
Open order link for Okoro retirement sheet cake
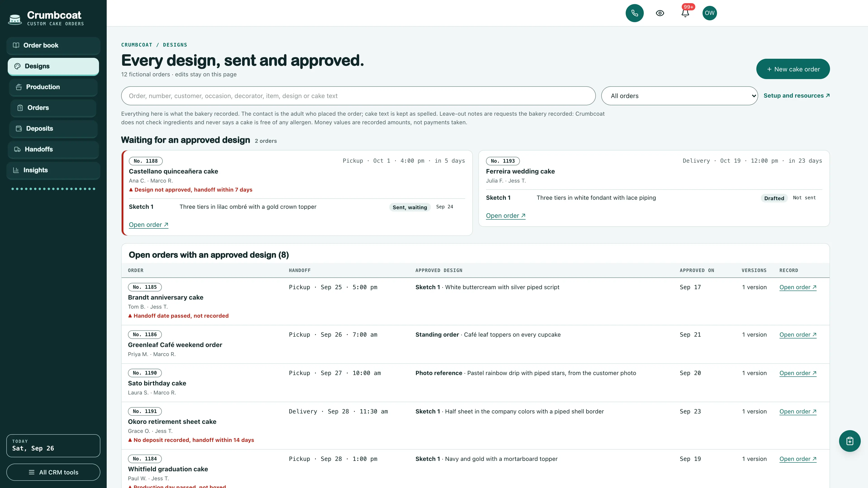click(797, 412)
